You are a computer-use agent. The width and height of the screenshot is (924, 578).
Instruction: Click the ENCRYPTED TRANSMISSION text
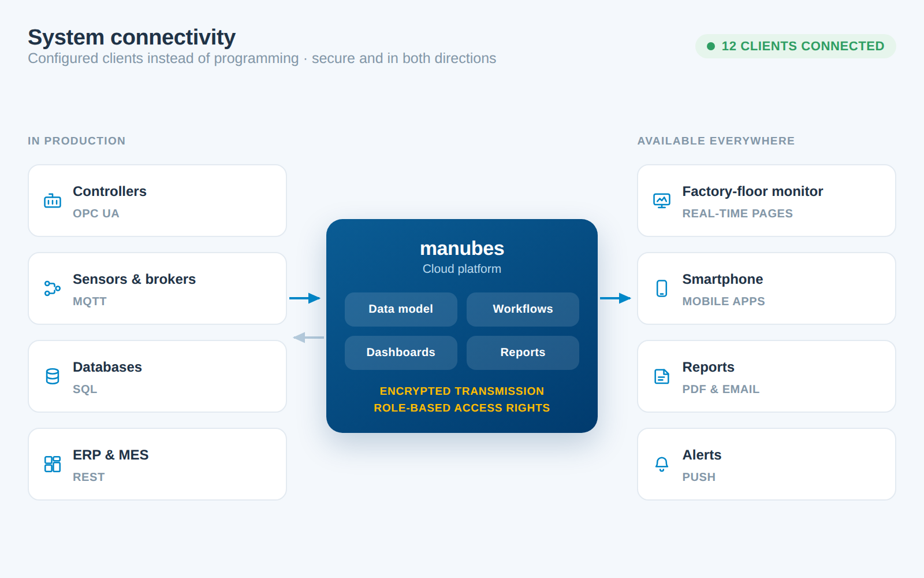(462, 391)
